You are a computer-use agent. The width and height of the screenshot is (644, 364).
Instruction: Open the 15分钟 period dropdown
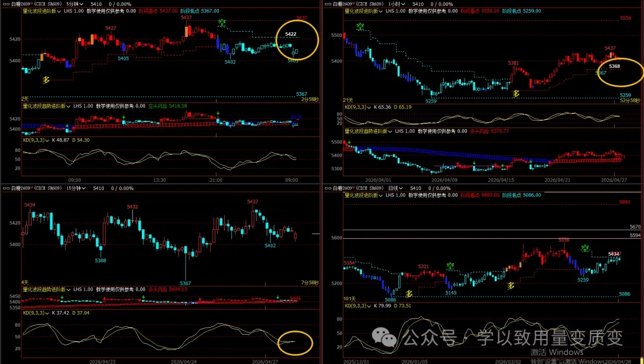pos(76,188)
